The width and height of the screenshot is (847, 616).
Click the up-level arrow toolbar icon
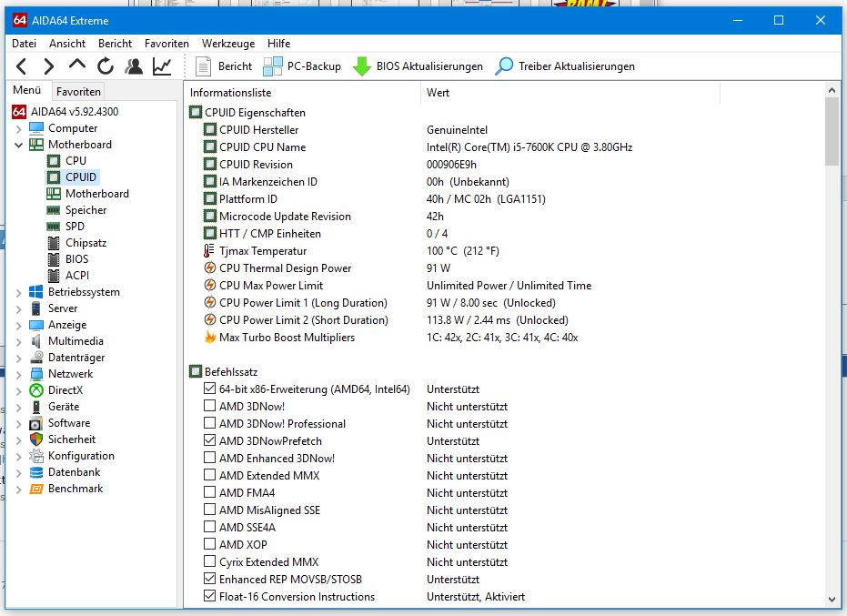click(77, 65)
